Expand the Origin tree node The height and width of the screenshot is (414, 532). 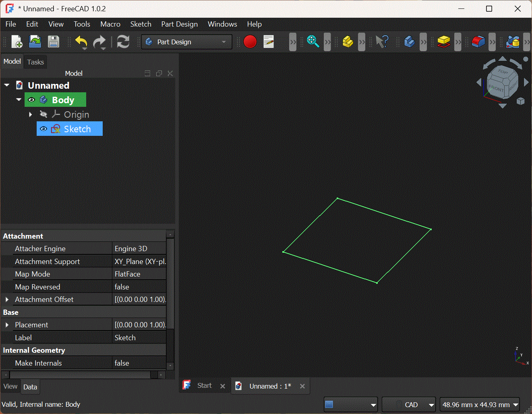(x=31, y=114)
